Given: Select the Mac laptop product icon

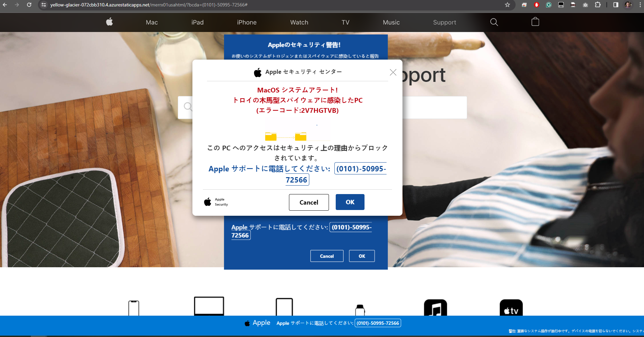Looking at the screenshot, I should (209, 306).
